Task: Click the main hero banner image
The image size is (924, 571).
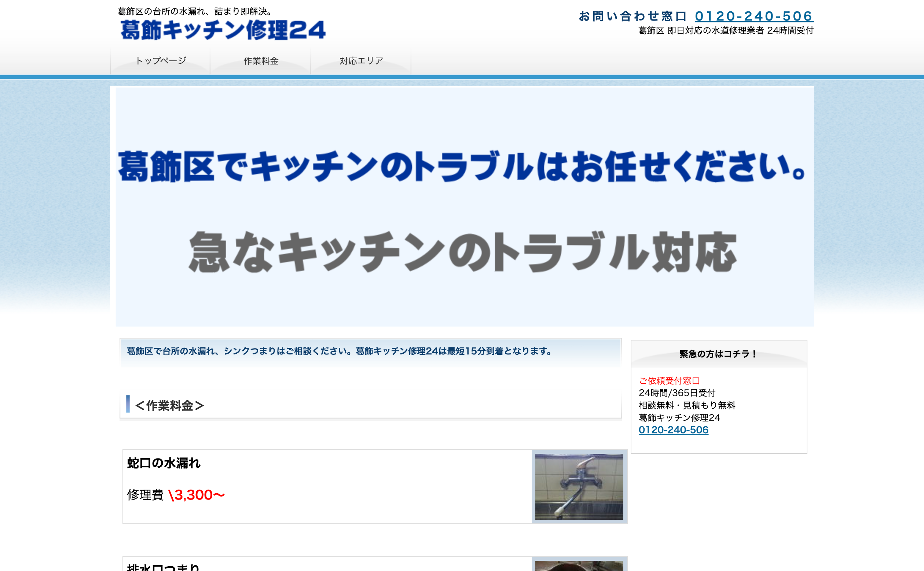Action: pyautogui.click(x=464, y=206)
